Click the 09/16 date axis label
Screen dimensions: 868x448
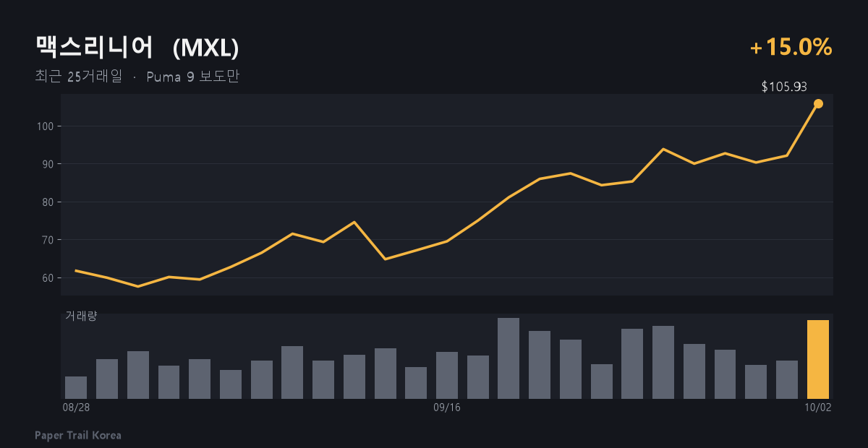click(447, 408)
